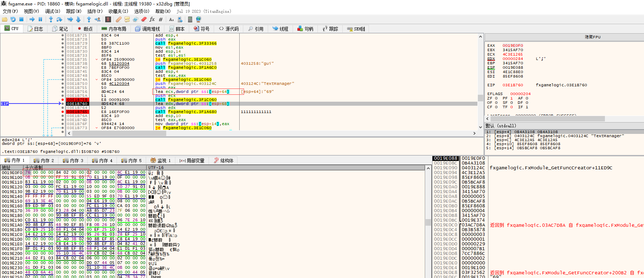Screen dimensions: 644x278
Task: Toggle breakpoint bullet at address 03E1B773
Action: point(63,128)
